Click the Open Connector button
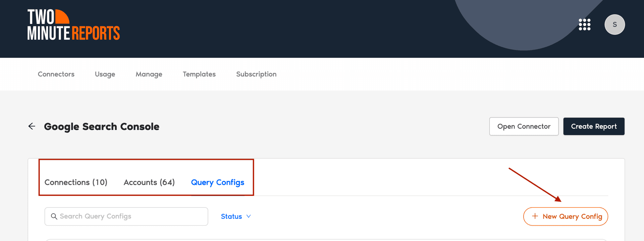The image size is (644, 241). point(524,126)
